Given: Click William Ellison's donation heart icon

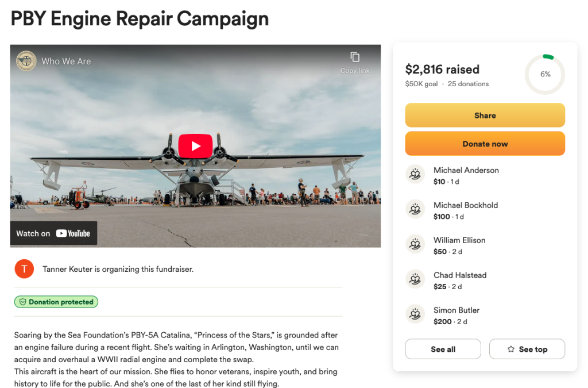Looking at the screenshot, I should click(x=415, y=244).
